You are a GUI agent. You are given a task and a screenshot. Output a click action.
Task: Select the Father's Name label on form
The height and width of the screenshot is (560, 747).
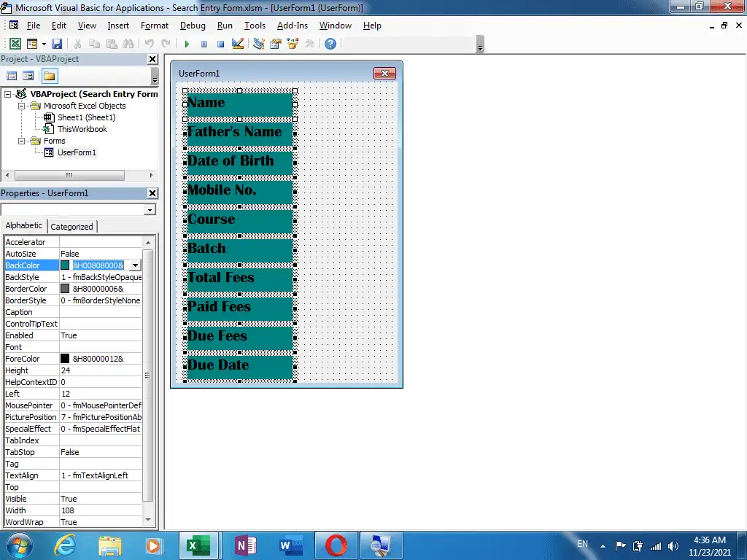click(239, 134)
